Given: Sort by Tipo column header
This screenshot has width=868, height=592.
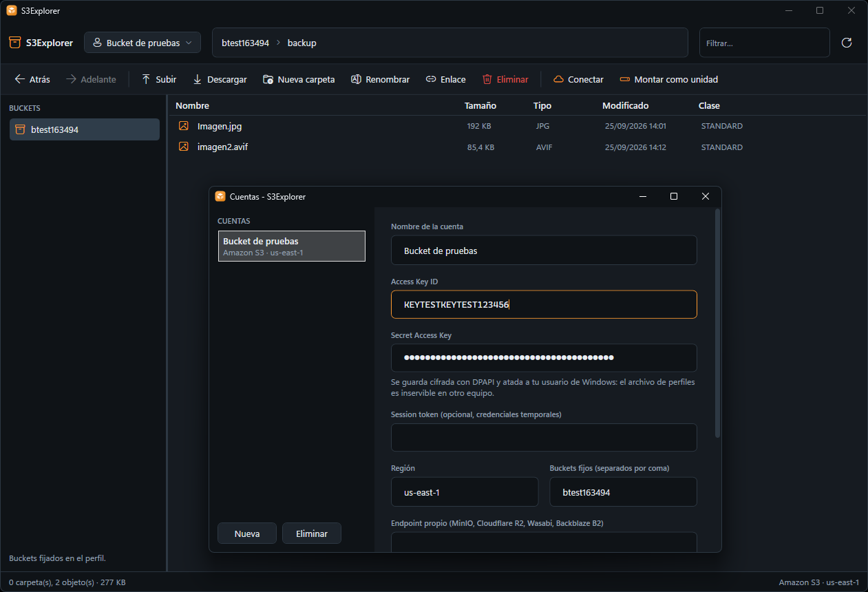Looking at the screenshot, I should click(542, 105).
